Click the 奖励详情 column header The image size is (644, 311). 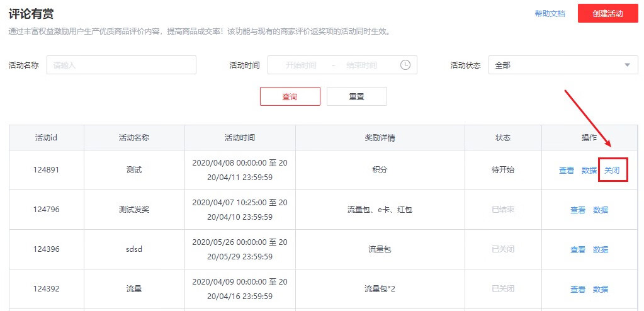(x=380, y=138)
